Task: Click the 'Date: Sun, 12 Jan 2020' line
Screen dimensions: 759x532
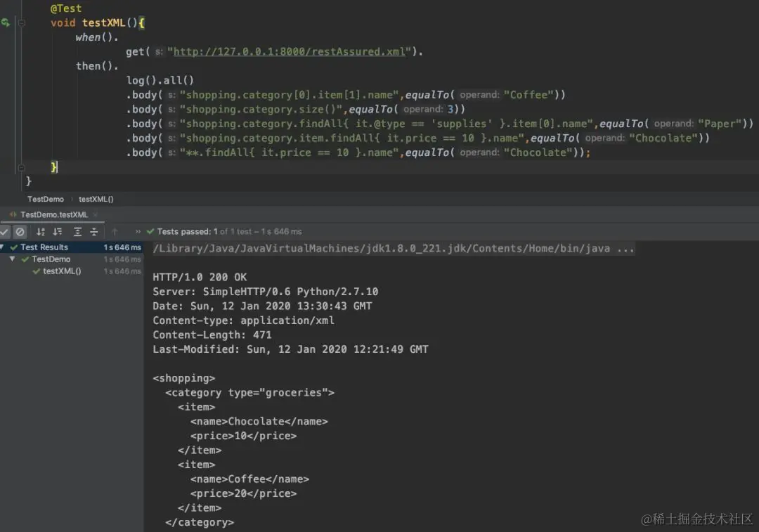Action: click(x=262, y=306)
